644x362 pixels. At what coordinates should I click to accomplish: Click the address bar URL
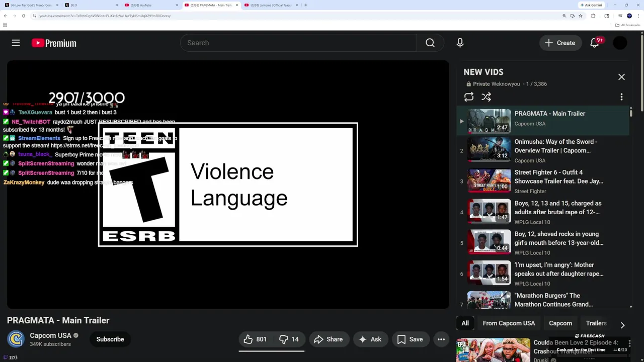105,16
